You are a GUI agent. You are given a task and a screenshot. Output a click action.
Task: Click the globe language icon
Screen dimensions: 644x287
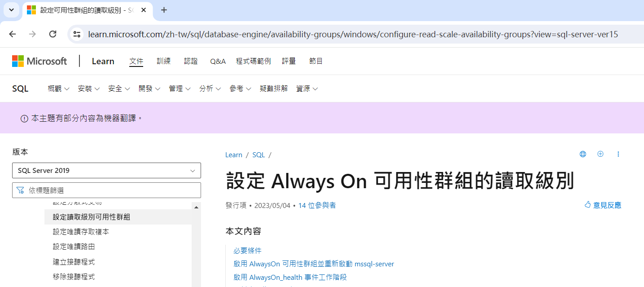(583, 154)
